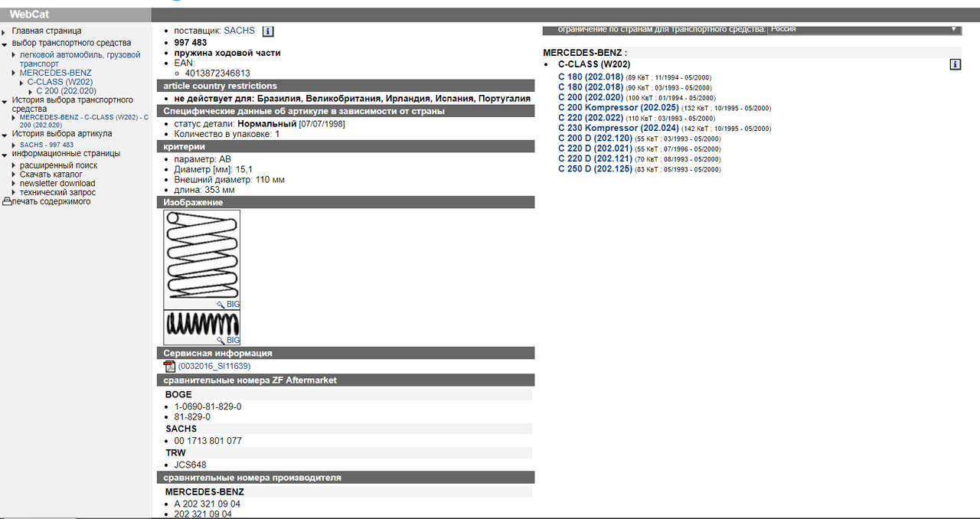This screenshot has width=980, height=519.
Task: Collapse the История выбора артикула arrow
Action: pyautogui.click(x=4, y=134)
